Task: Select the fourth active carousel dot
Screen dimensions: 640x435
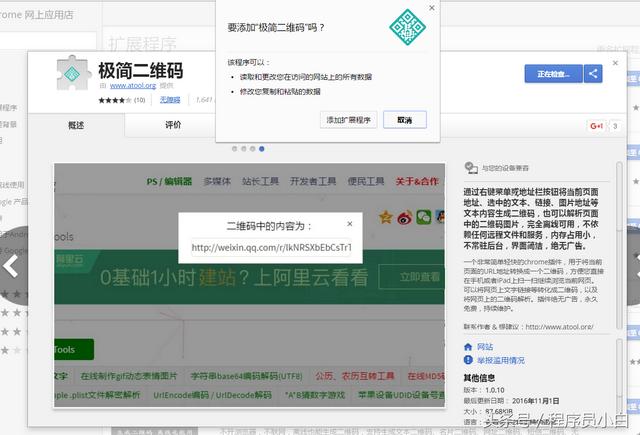Action: click(262, 149)
